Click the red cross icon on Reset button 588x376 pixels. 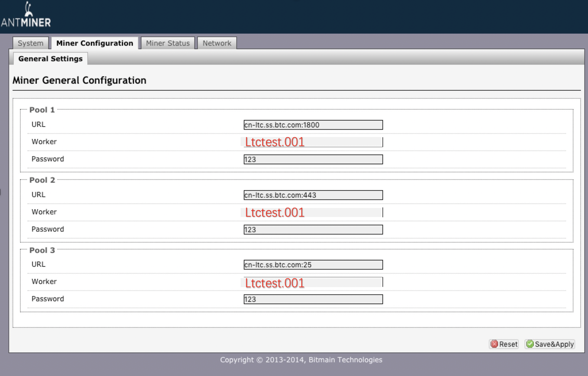point(495,344)
